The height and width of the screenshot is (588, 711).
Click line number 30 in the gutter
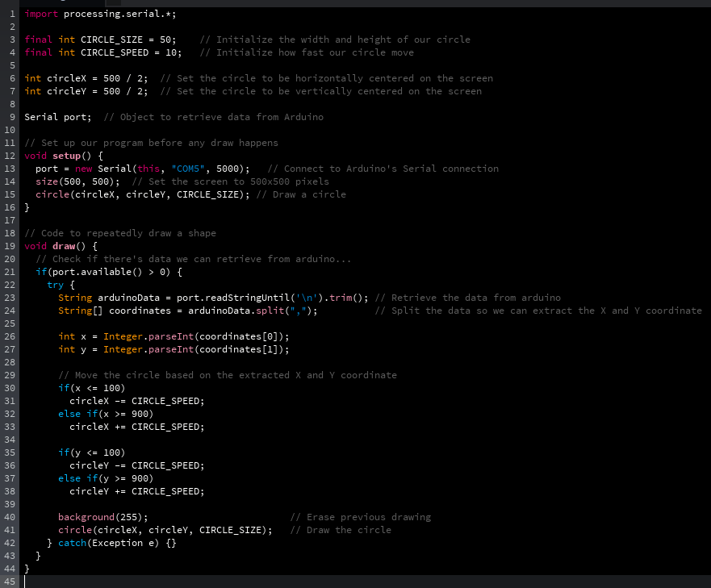point(10,388)
